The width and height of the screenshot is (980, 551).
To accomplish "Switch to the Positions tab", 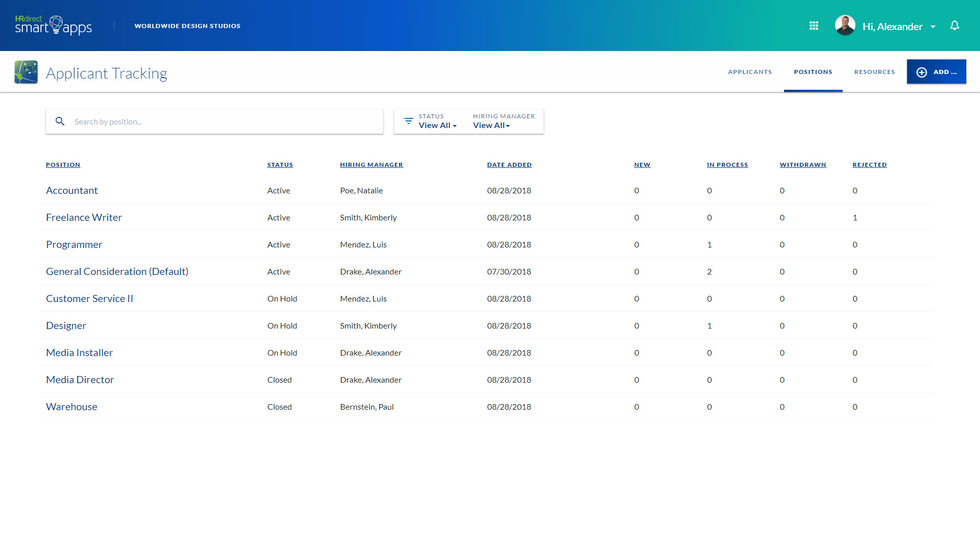I will (813, 72).
